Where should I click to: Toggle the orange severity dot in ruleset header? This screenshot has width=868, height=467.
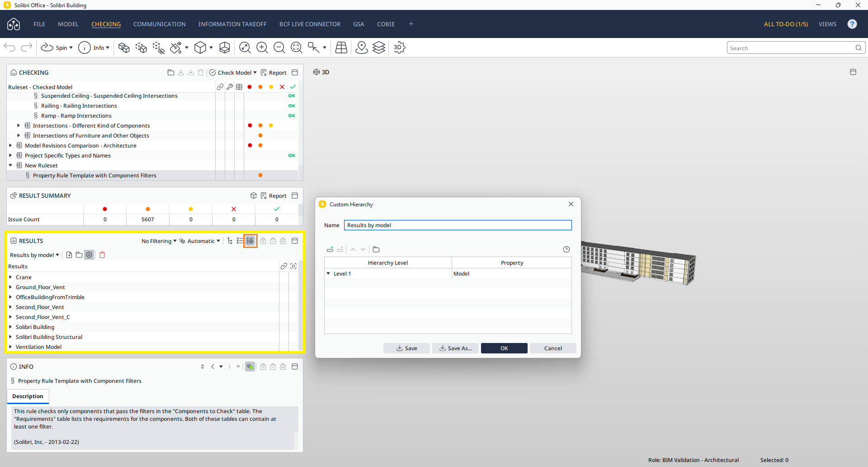(260, 87)
